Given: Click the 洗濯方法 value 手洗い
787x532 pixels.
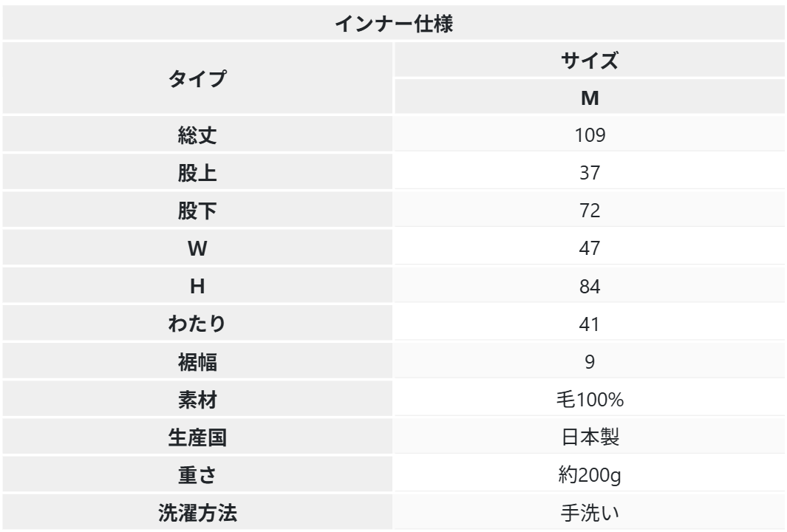Looking at the screenshot, I should 589,513.
